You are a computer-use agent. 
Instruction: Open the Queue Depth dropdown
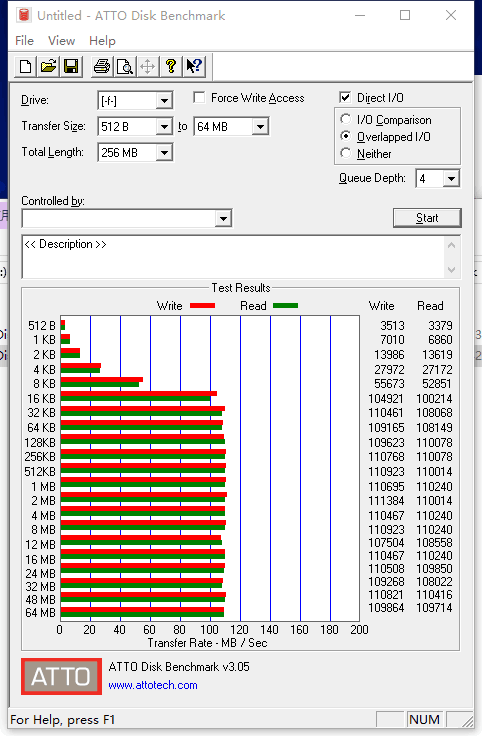click(x=451, y=178)
